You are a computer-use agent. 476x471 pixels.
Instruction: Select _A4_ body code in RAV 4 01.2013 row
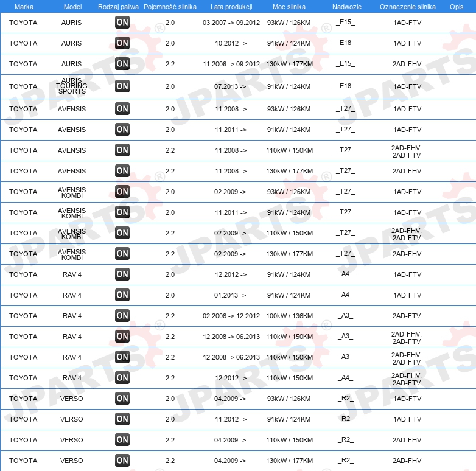click(x=346, y=295)
